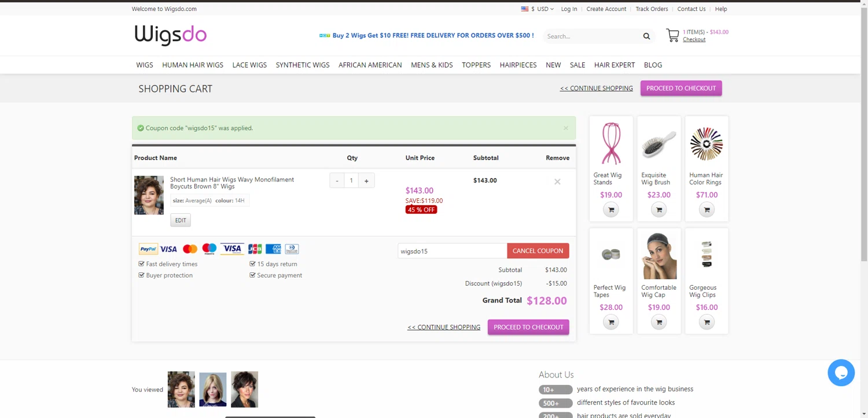Click header Checkout link under cart
Viewport: 868px width, 418px height.
click(694, 39)
